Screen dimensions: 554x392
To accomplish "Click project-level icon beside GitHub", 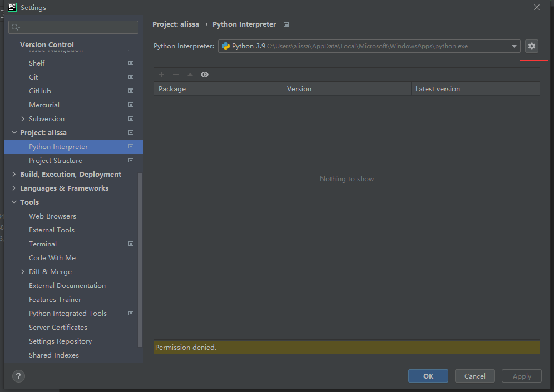I will [x=131, y=91].
